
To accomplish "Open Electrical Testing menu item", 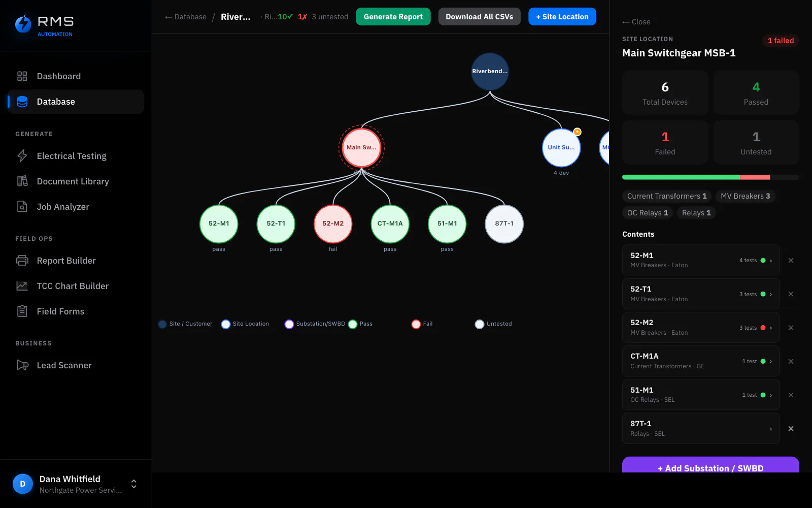I will click(76, 156).
